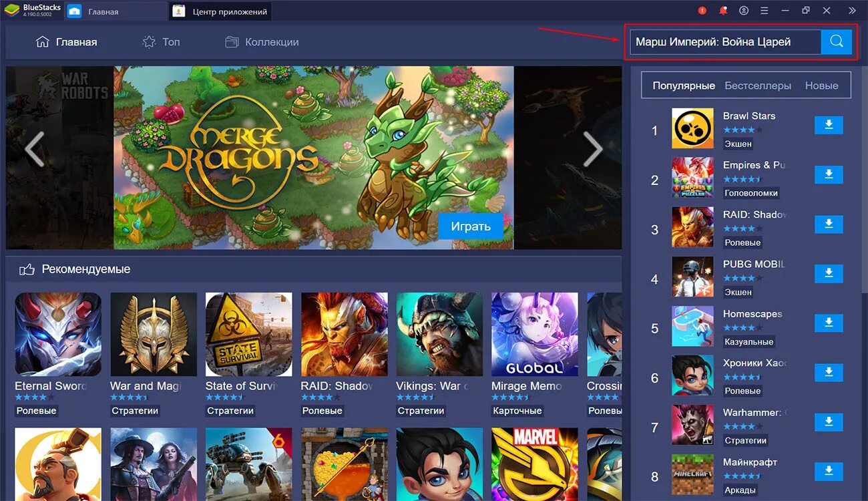Viewport: 868px width, 501px height.
Task: Download Brawl Stars via its download icon
Action: pyautogui.click(x=829, y=125)
